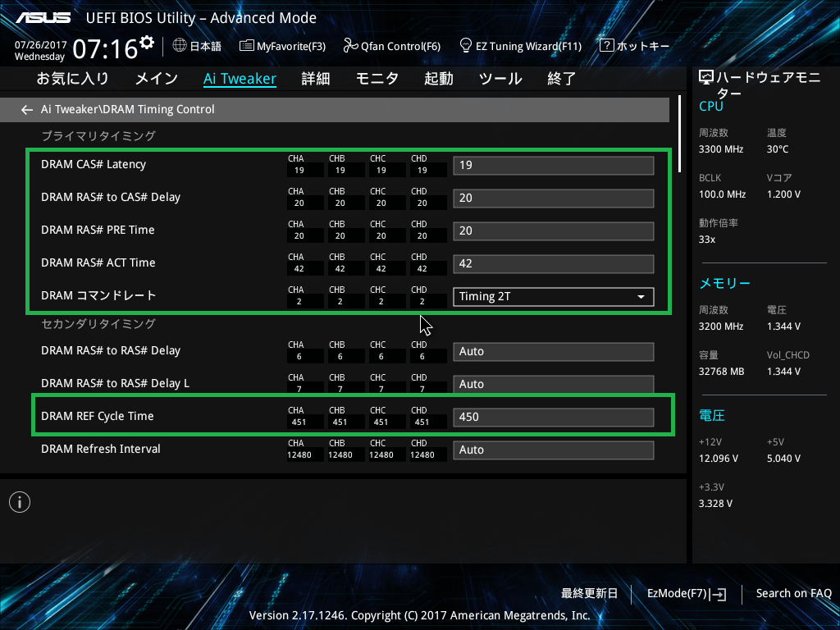Open the ホットキー hotkey list
The height and width of the screenshot is (630, 840).
pyautogui.click(x=634, y=46)
